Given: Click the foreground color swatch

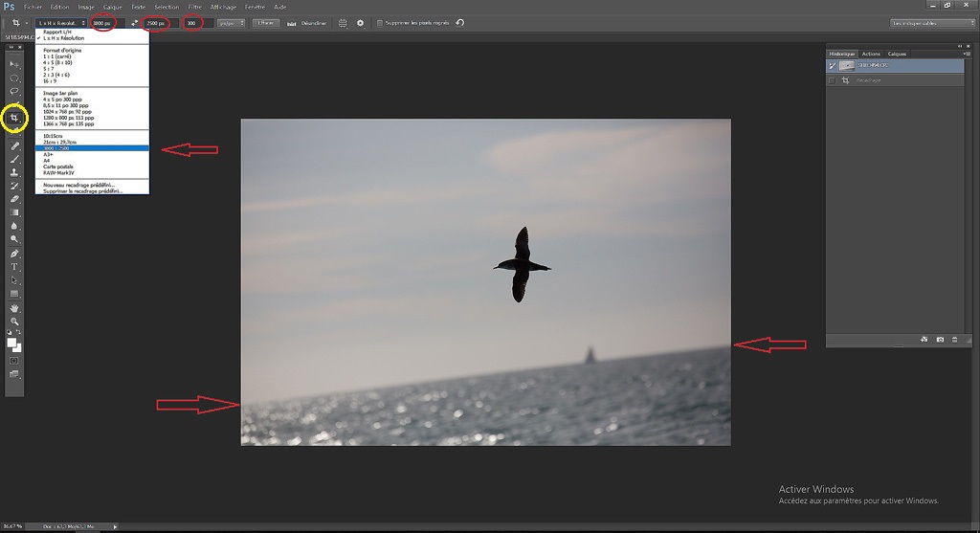Looking at the screenshot, I should (12, 342).
